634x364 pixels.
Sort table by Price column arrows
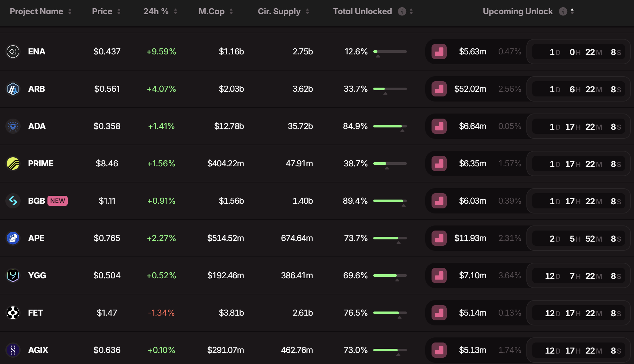[x=119, y=11]
